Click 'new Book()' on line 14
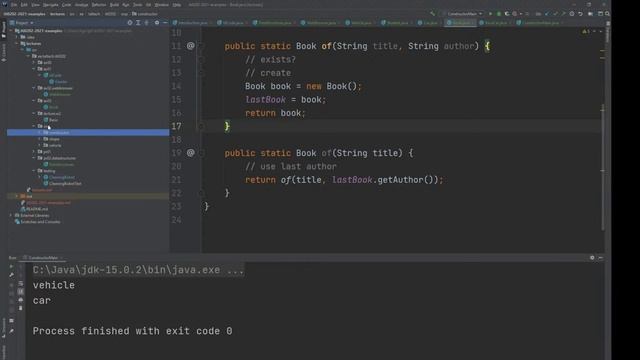 coord(333,87)
